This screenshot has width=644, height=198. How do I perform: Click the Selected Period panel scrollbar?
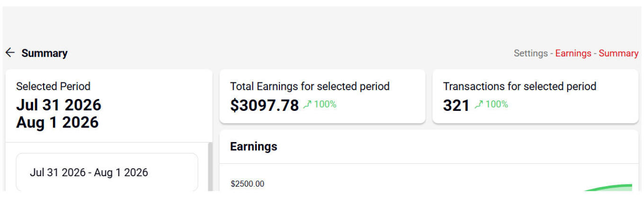coord(210,167)
